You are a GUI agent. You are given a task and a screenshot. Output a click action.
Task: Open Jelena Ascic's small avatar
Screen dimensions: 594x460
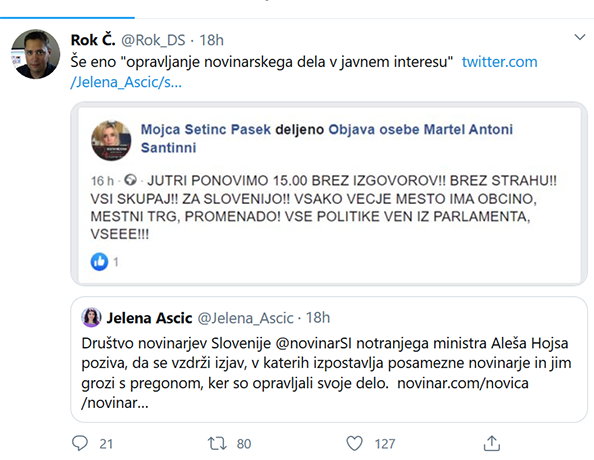click(91, 317)
